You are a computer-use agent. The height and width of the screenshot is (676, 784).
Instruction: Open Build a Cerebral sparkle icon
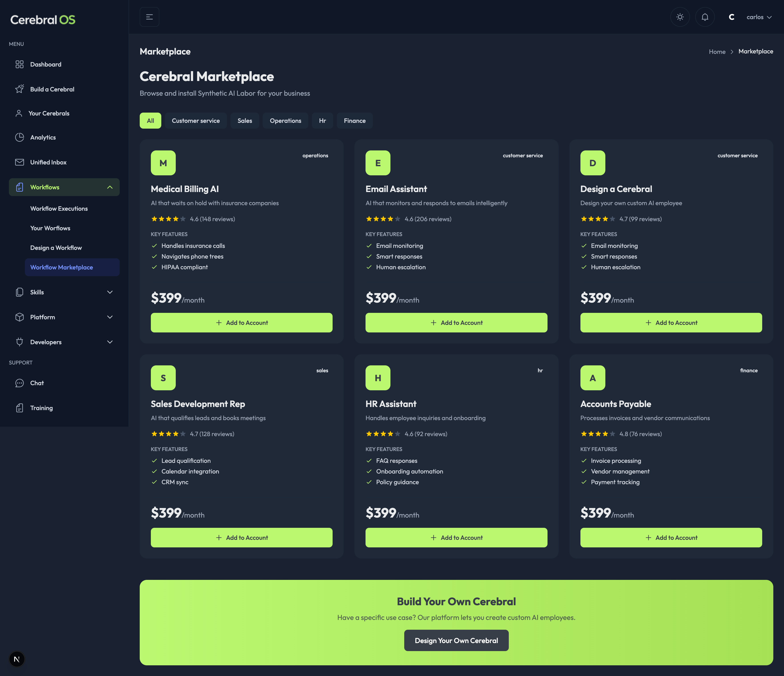point(19,89)
